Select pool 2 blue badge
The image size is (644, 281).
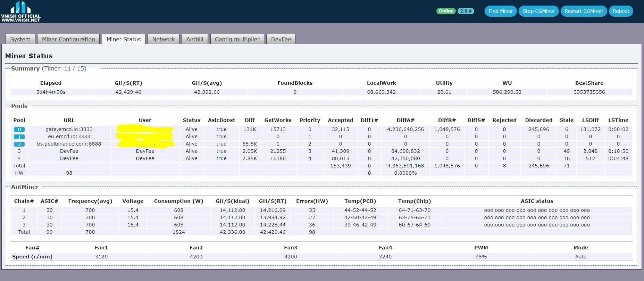(x=19, y=144)
